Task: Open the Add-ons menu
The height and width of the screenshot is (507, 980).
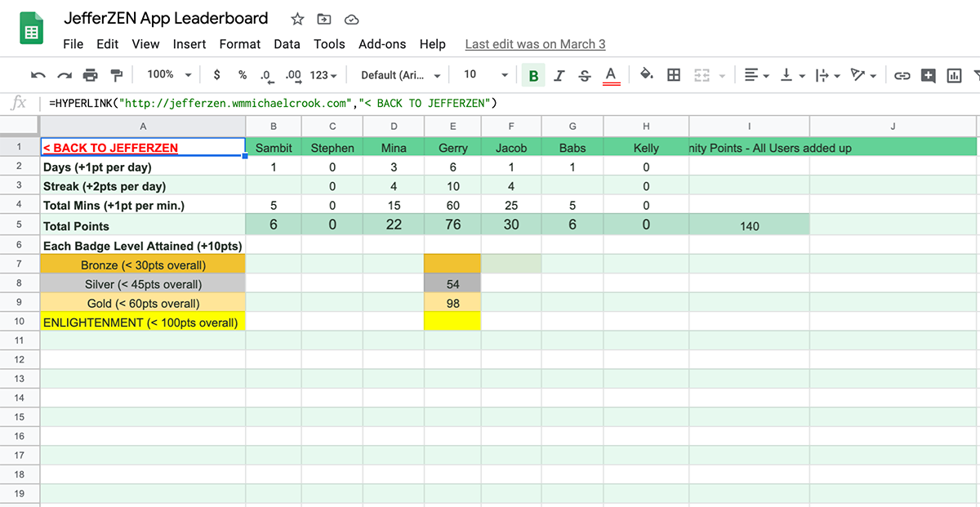Action: tap(382, 44)
